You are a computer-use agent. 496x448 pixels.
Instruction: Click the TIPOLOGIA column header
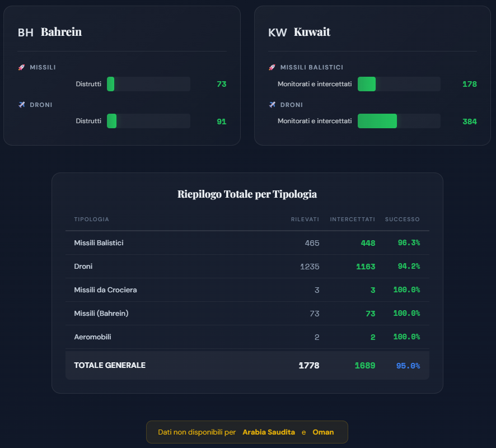click(91, 220)
